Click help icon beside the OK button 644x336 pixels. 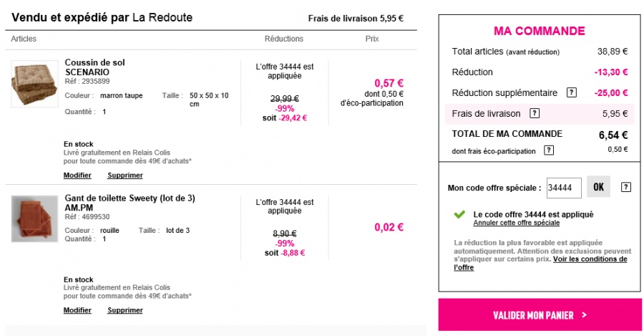(x=626, y=187)
